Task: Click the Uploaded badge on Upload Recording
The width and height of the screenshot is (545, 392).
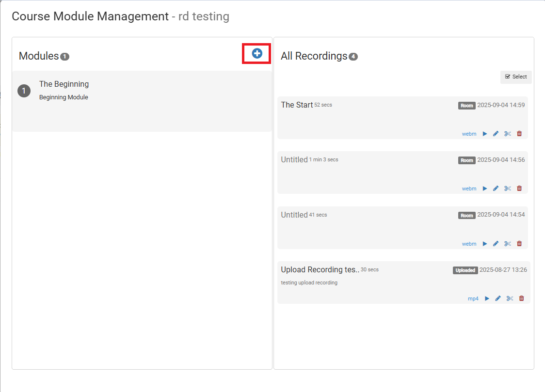Action: click(x=465, y=270)
